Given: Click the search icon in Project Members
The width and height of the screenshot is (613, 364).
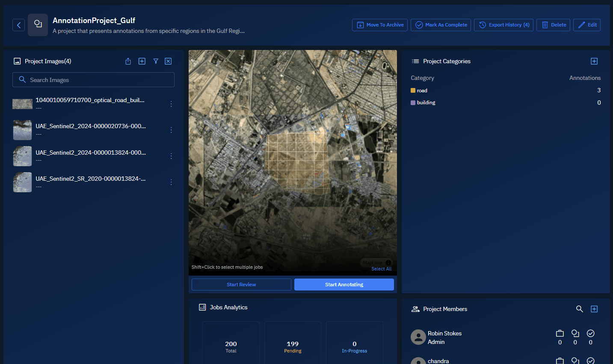Looking at the screenshot, I should (x=579, y=309).
